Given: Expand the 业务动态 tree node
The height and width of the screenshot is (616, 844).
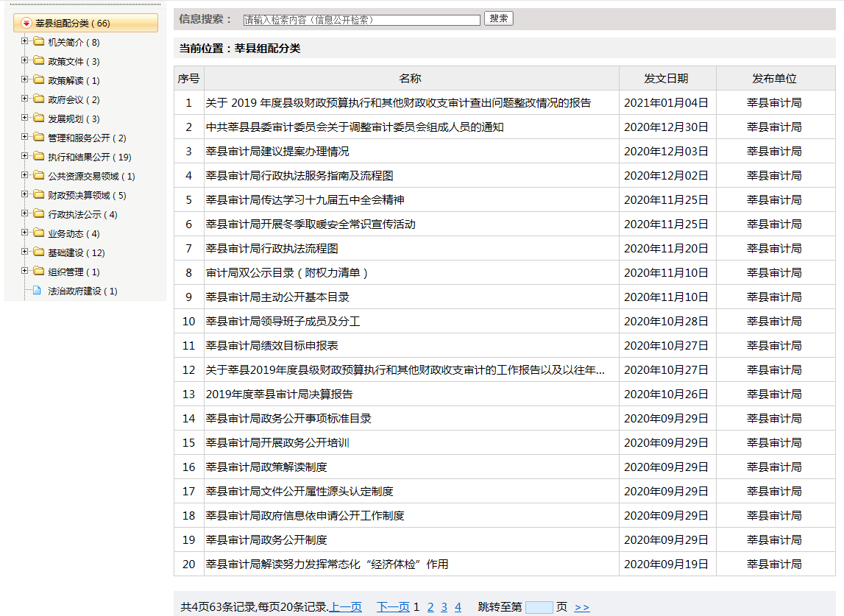Looking at the screenshot, I should click(24, 233).
